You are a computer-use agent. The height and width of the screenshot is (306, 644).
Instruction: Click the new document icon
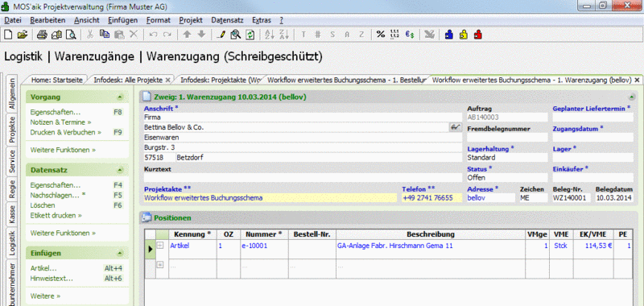coord(8,35)
